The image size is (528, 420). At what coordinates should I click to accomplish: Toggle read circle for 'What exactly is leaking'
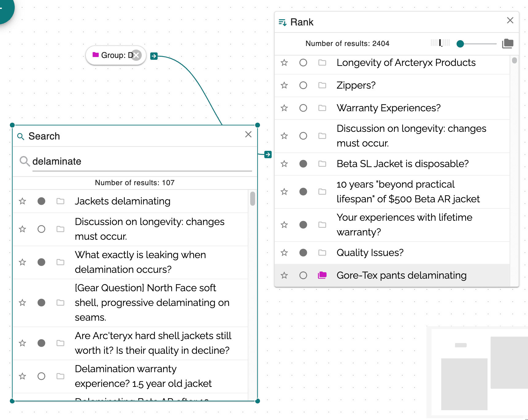(41, 262)
